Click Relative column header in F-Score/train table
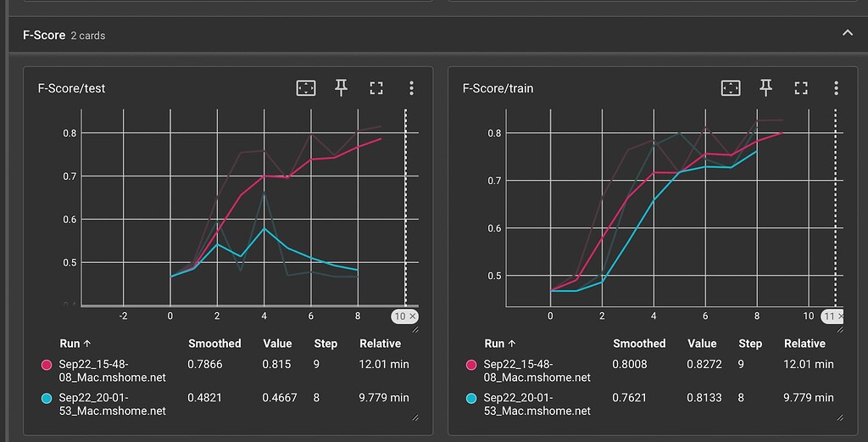868x442 pixels. coord(804,344)
